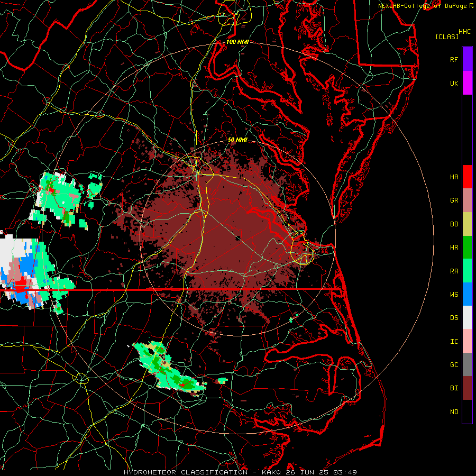Image resolution: width=476 pixels, height=476 pixels.
Task: Click the 'RA' legend label
Action: click(x=454, y=271)
